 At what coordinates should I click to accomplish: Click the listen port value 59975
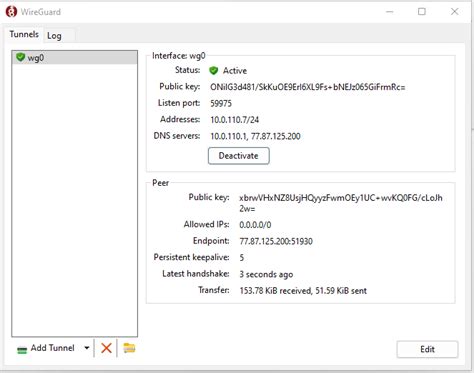pyautogui.click(x=221, y=103)
